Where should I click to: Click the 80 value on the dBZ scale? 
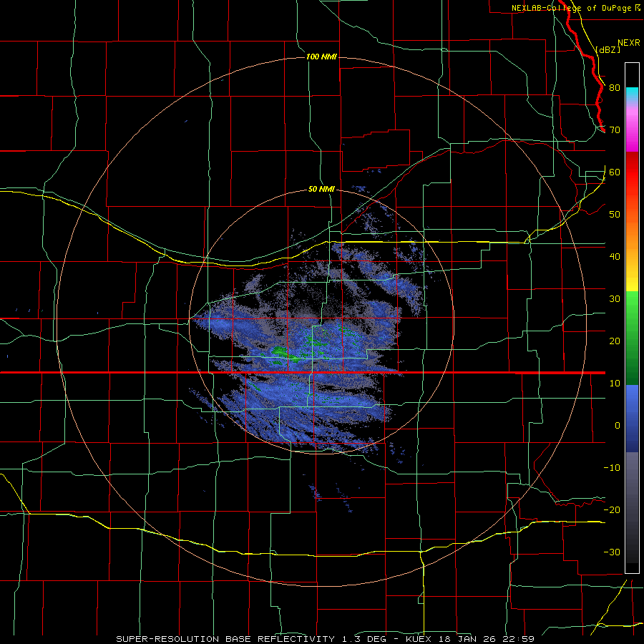615,87
